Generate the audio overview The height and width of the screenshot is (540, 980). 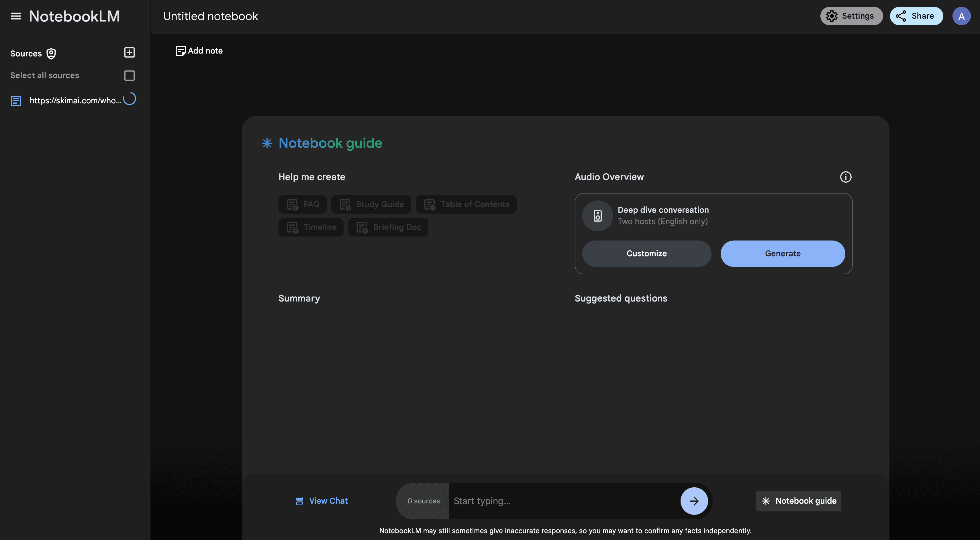[x=783, y=253]
